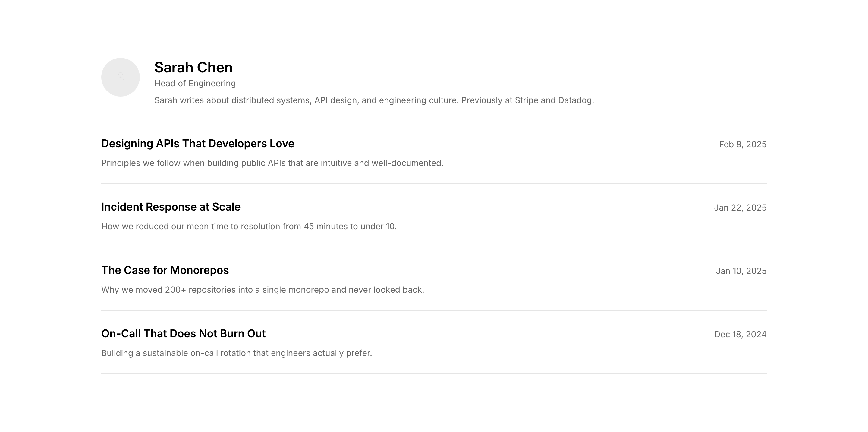Click the Head of Engineering subtitle
The height and width of the screenshot is (432, 868).
(195, 83)
